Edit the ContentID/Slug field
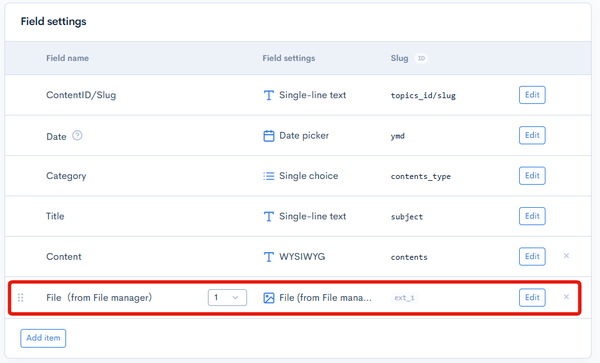 532,95
